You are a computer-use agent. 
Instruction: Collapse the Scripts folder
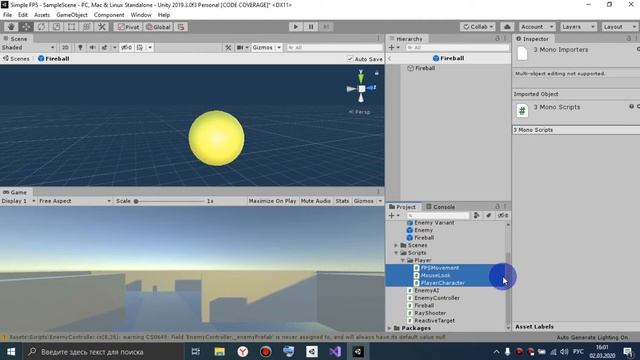point(396,253)
